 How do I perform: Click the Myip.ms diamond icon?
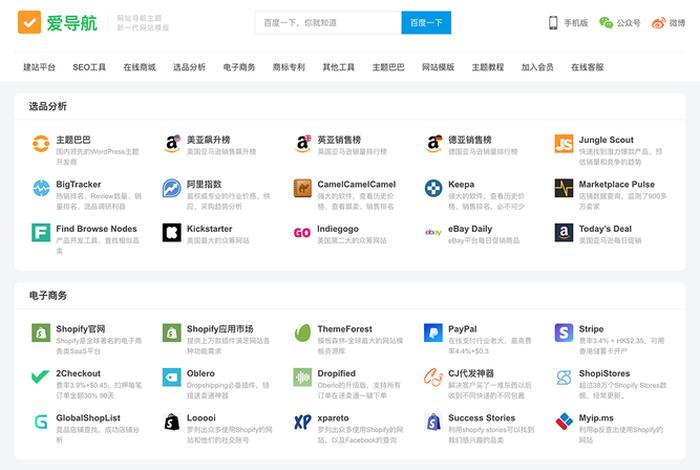click(564, 422)
